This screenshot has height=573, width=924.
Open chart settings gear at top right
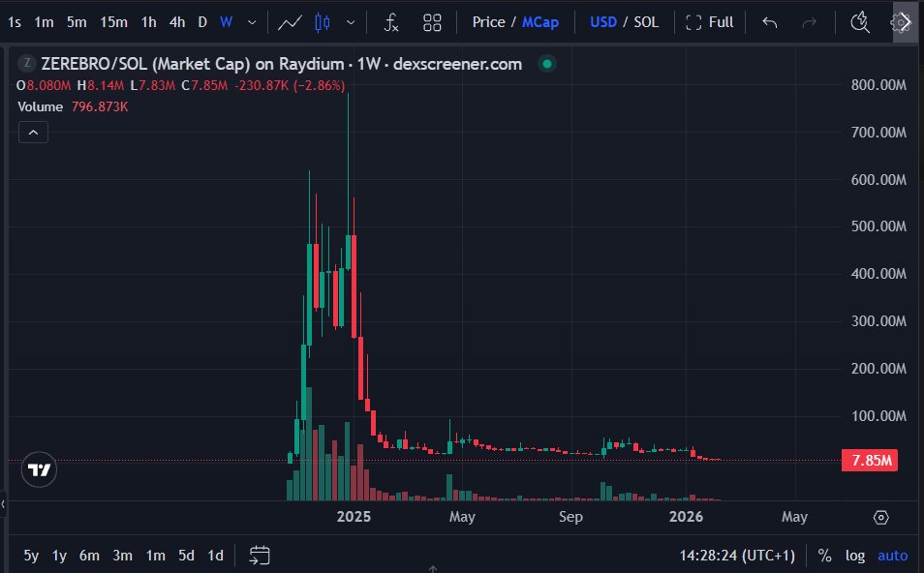900,22
